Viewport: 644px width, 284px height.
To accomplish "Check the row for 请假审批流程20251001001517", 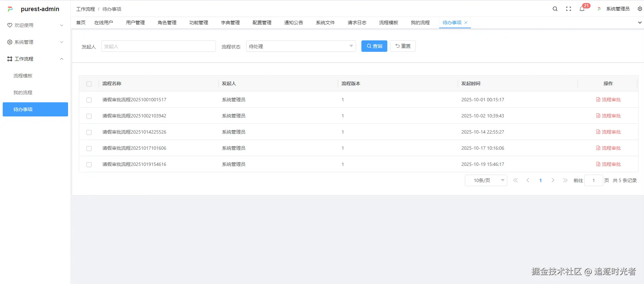I will (89, 100).
